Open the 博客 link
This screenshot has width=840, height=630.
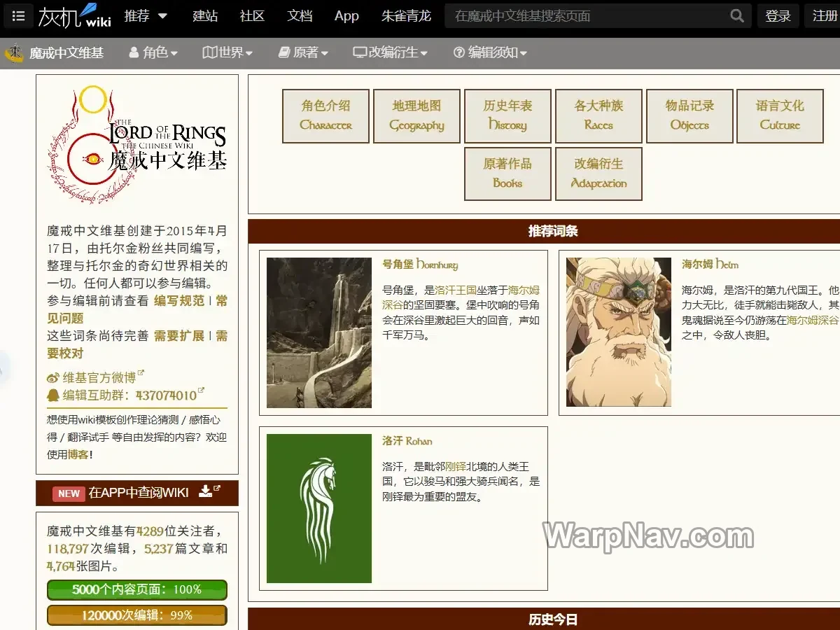coord(78,454)
